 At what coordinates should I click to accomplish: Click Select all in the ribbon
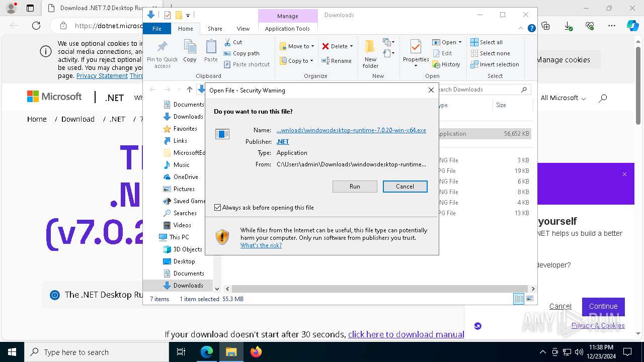[x=487, y=42]
